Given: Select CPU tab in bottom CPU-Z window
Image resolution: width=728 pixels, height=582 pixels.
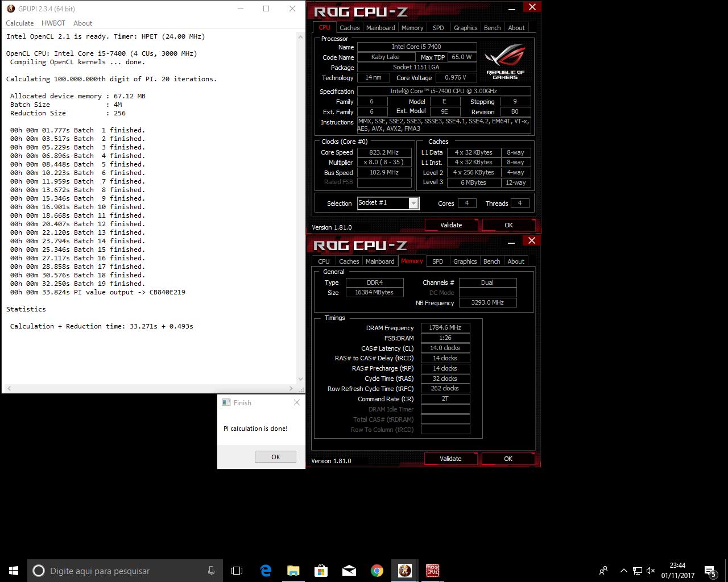Looking at the screenshot, I should pyautogui.click(x=324, y=261).
